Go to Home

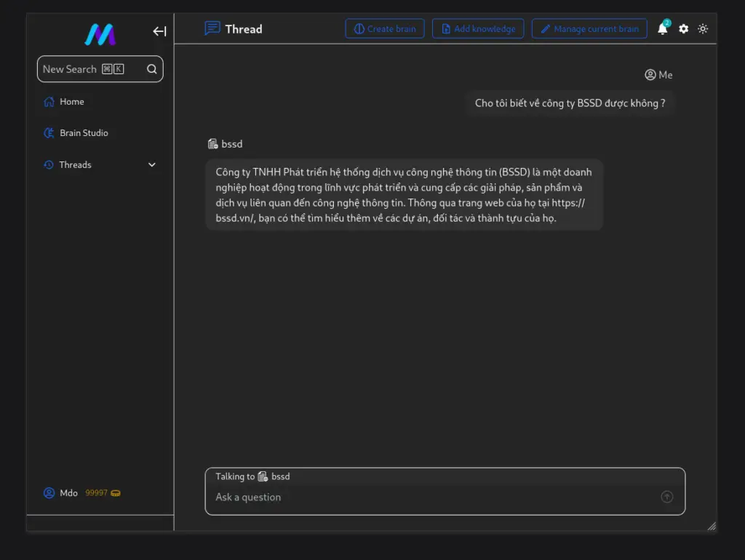[100, 102]
